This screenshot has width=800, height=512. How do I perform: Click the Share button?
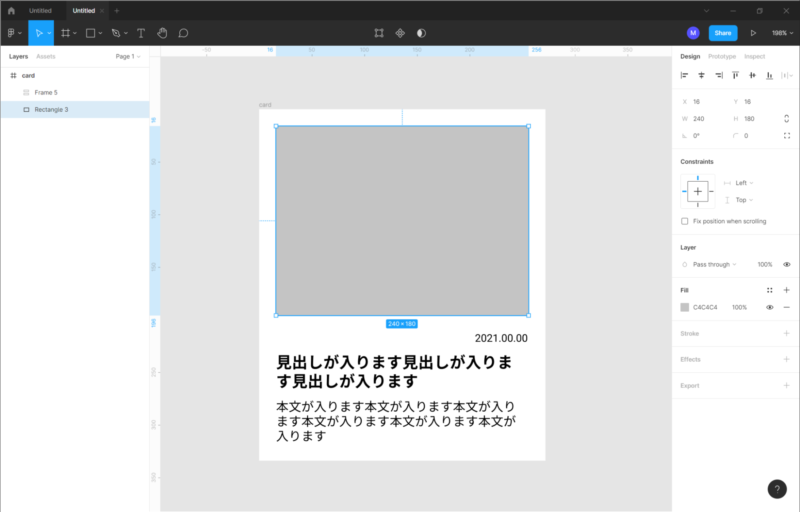(723, 33)
